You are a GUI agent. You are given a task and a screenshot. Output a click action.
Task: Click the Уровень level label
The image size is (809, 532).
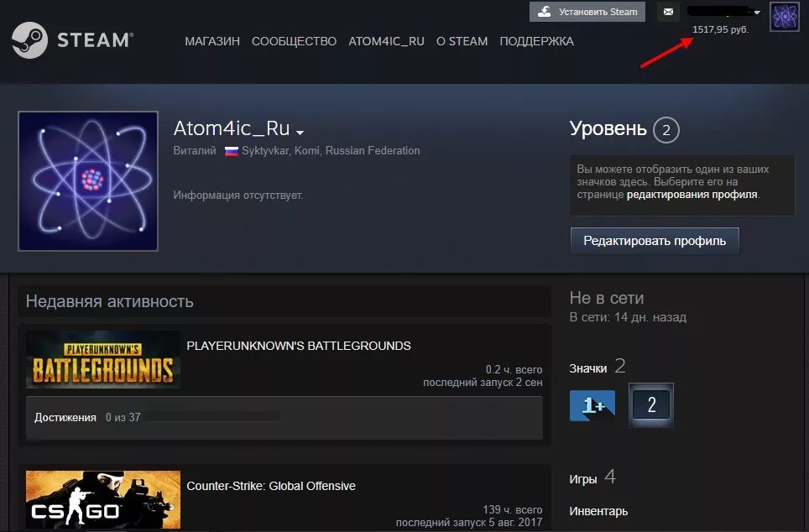[608, 128]
